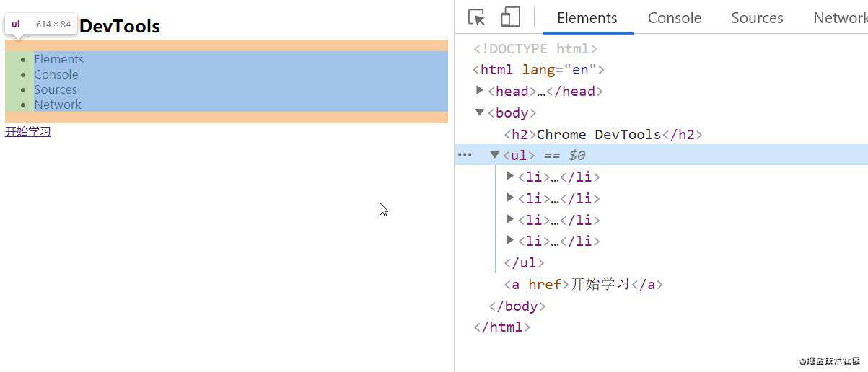Expand the second li node
The height and width of the screenshot is (372, 868).
(510, 198)
